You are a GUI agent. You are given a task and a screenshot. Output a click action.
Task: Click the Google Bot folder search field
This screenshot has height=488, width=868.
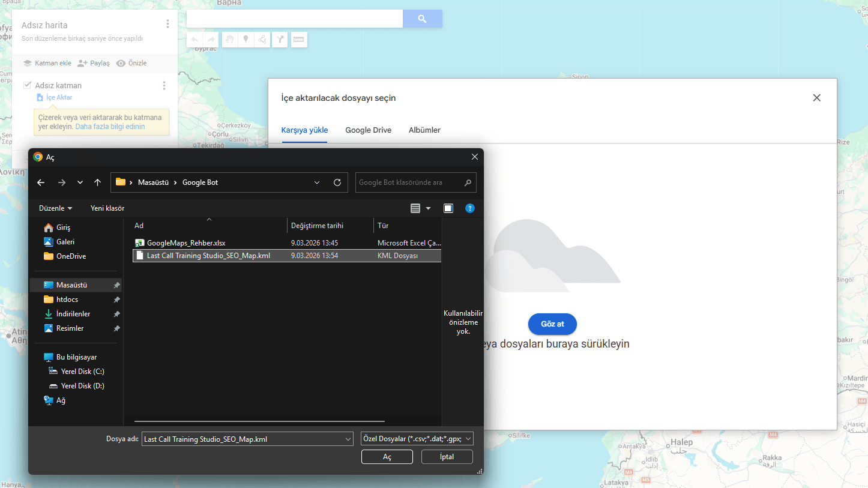[x=408, y=182]
